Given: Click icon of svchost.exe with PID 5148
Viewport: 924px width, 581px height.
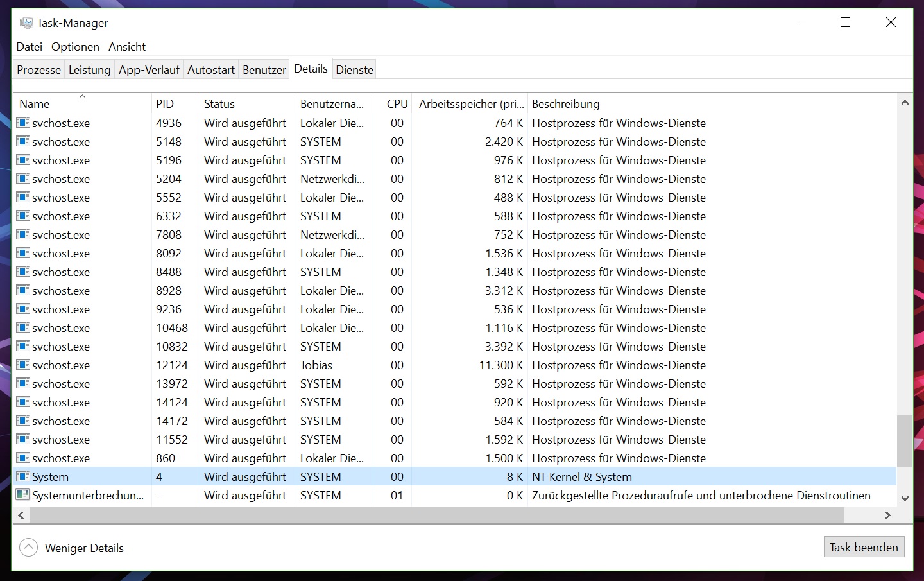Looking at the screenshot, I should click(23, 141).
